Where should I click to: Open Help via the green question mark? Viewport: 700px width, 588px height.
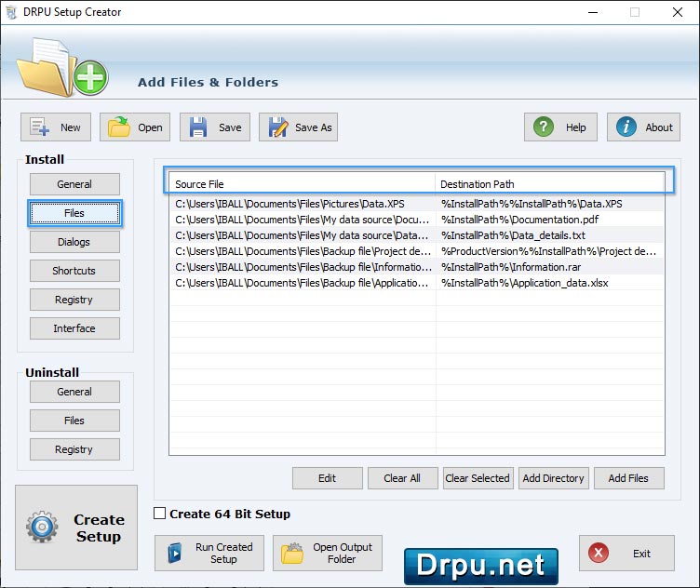click(x=560, y=127)
